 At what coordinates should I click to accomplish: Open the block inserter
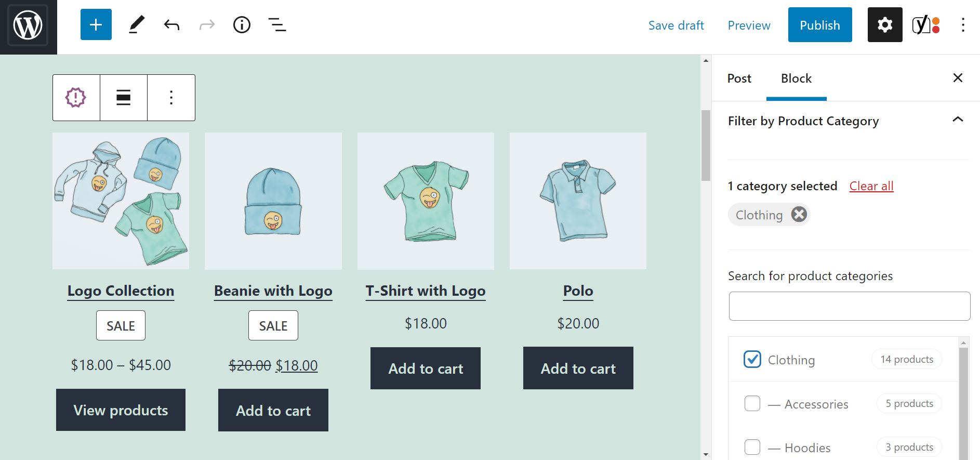[96, 24]
